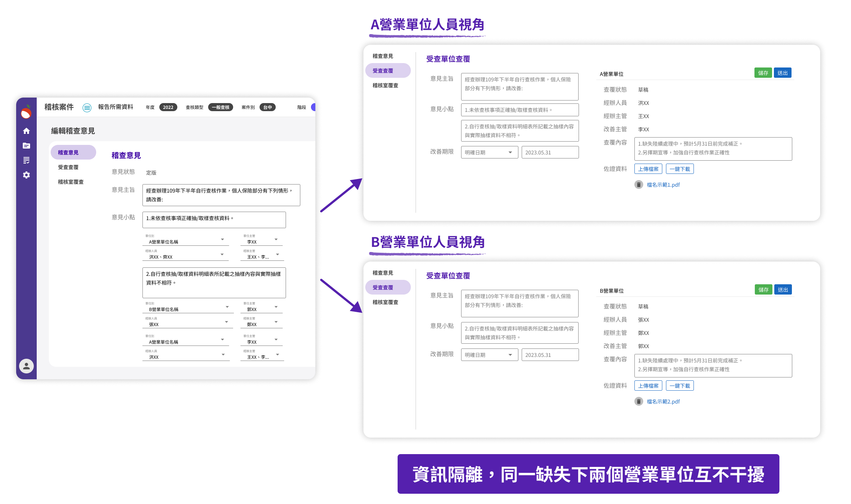Toggle the 2022 year filter chip
851x504 pixels.
pos(168,107)
